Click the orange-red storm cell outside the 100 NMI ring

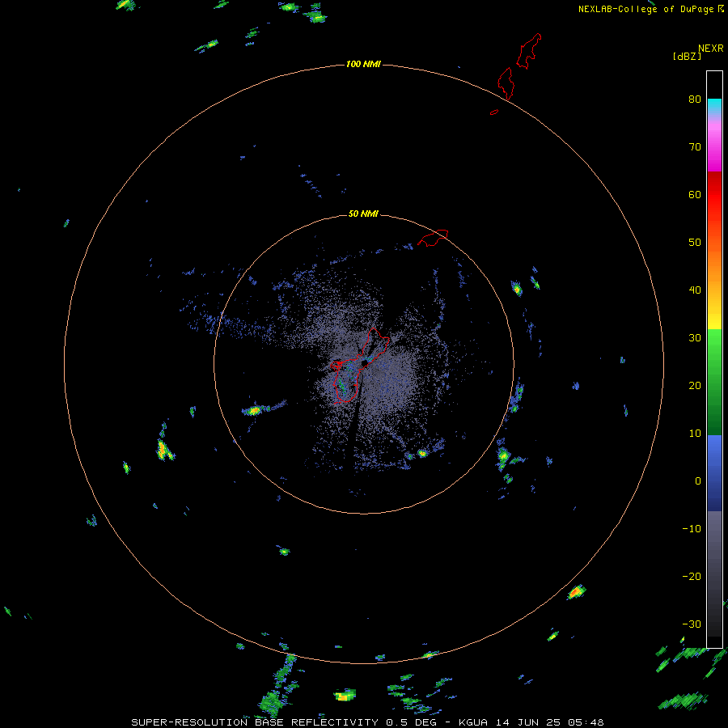(x=576, y=592)
